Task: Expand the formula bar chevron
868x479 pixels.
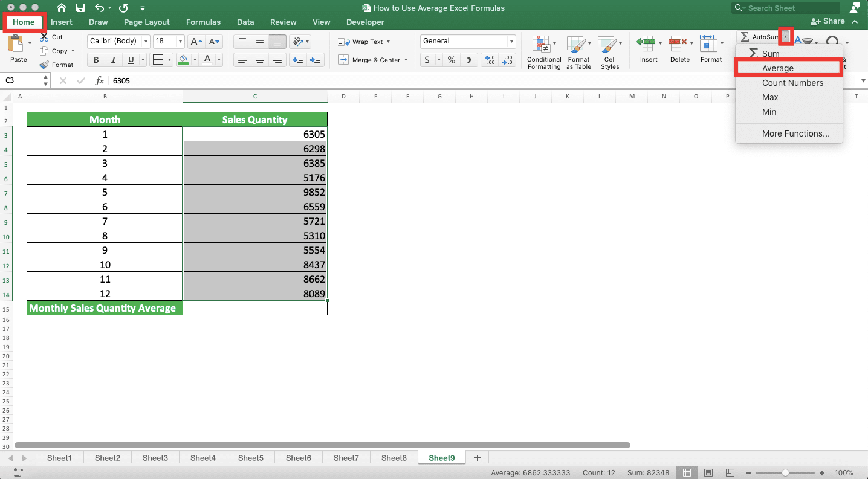Action: click(x=863, y=80)
